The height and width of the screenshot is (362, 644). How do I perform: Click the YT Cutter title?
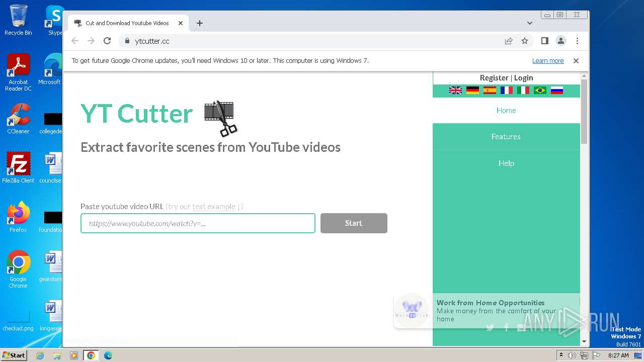[x=137, y=114]
